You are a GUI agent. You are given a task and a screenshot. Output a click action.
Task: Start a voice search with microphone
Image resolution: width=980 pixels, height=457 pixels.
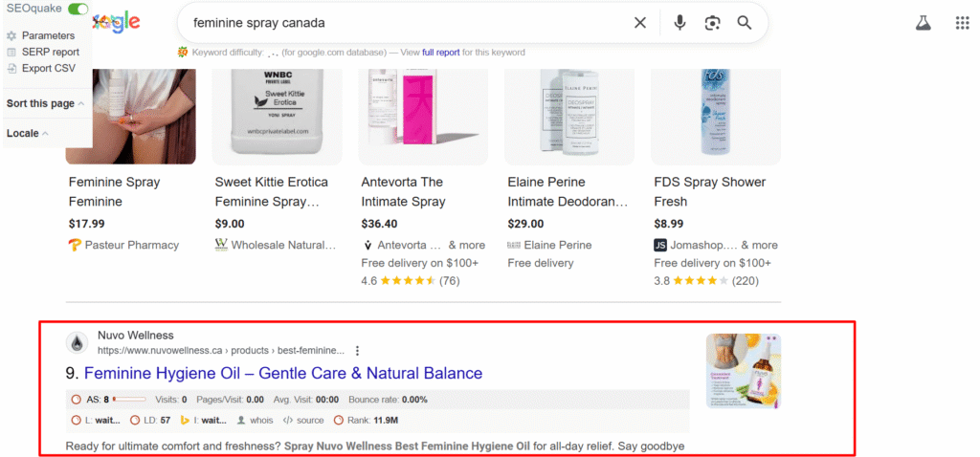click(679, 23)
